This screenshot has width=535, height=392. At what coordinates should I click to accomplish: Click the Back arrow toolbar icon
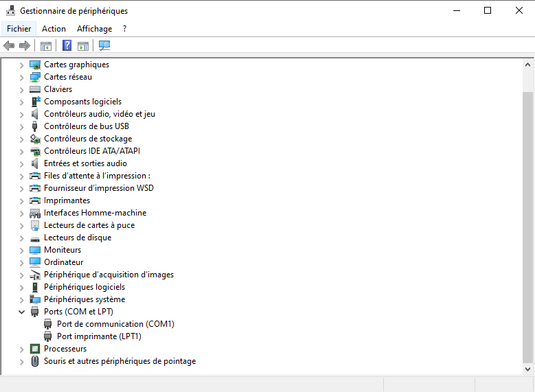(9, 46)
